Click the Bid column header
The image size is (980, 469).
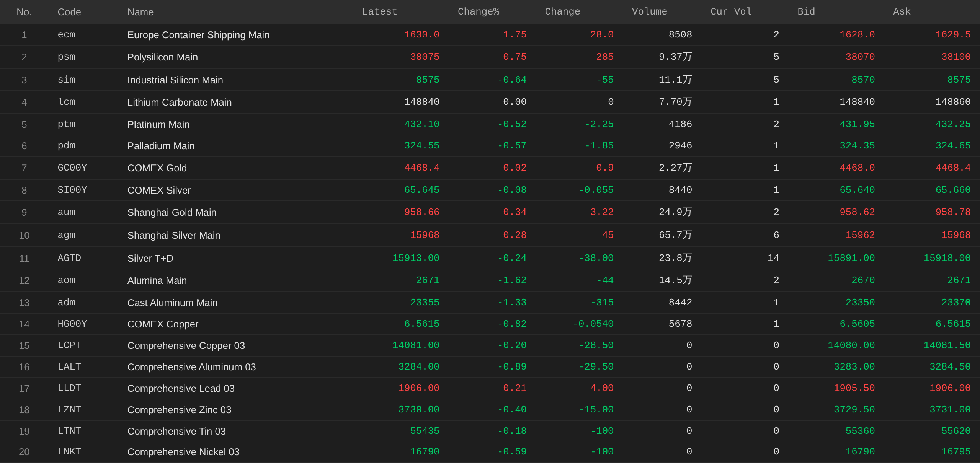(x=806, y=12)
